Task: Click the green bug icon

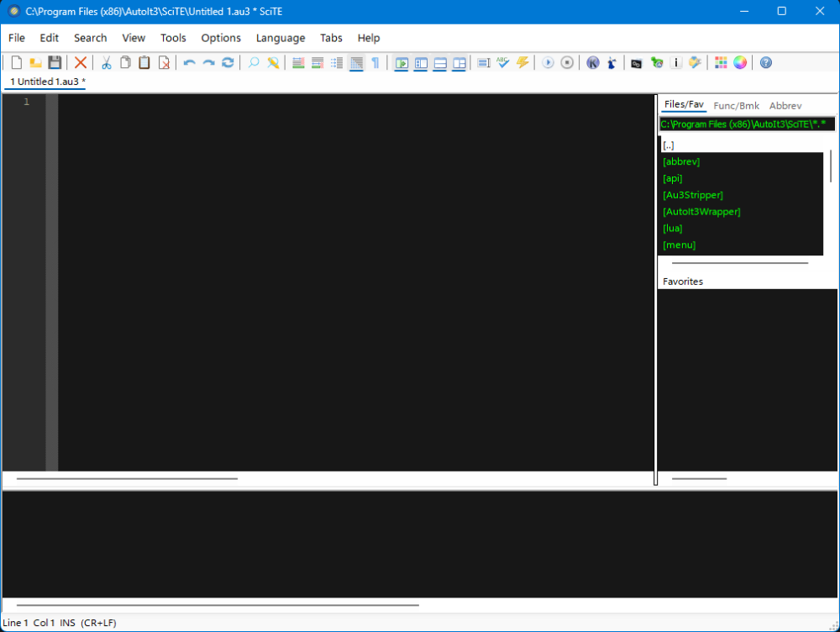Action: tap(657, 63)
